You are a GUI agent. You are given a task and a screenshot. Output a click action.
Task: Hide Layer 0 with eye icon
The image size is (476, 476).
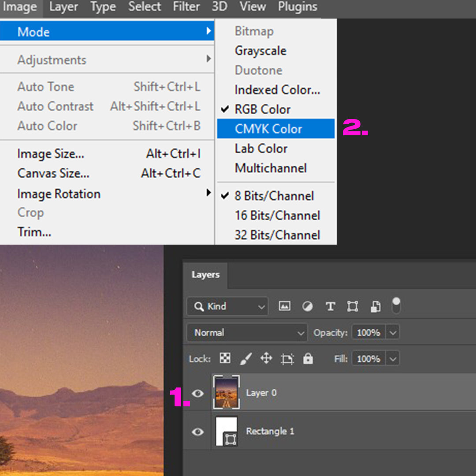(x=197, y=393)
